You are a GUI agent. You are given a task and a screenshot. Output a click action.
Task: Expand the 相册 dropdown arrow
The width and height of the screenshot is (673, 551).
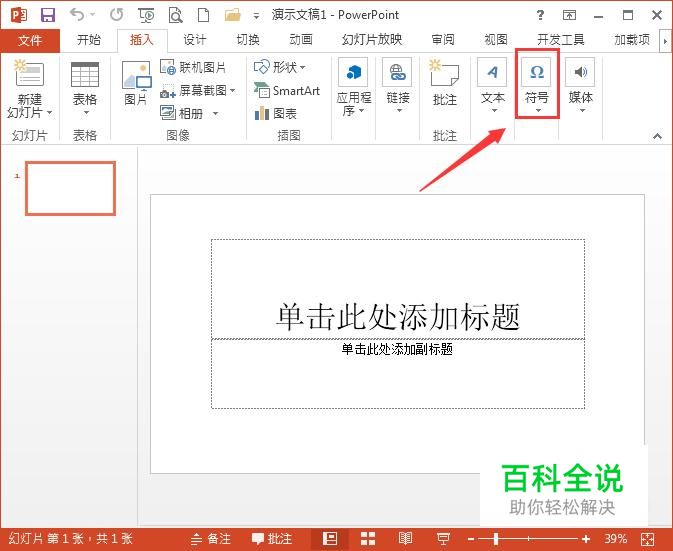pos(216,114)
